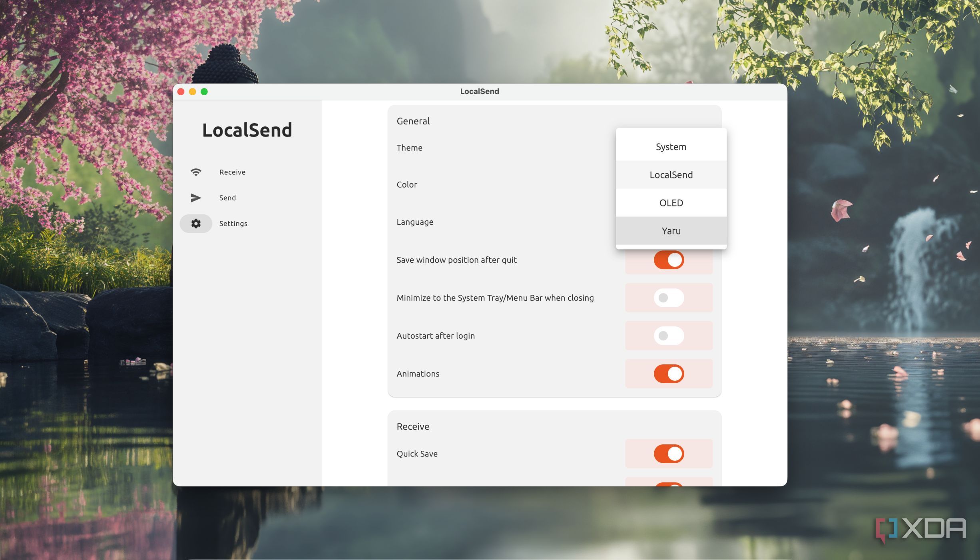Viewport: 980px width, 560px height.
Task: Minimize LocalSend with the yellow button
Action: click(192, 92)
